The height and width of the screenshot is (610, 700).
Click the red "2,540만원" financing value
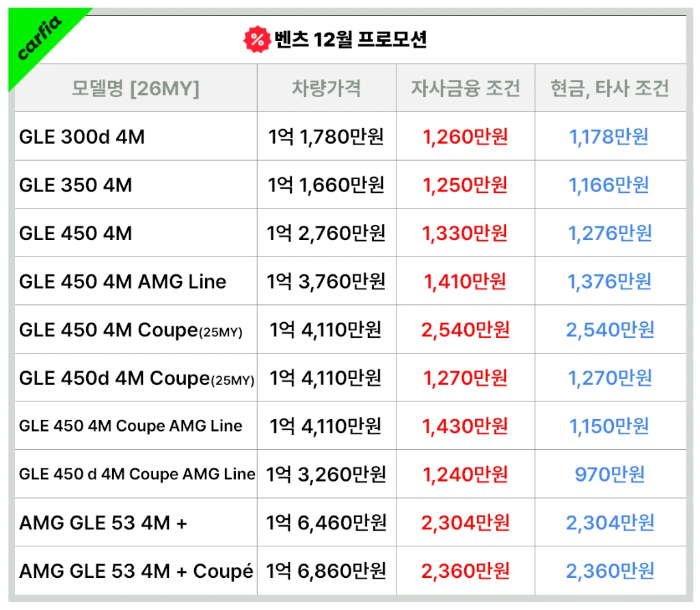tap(465, 330)
